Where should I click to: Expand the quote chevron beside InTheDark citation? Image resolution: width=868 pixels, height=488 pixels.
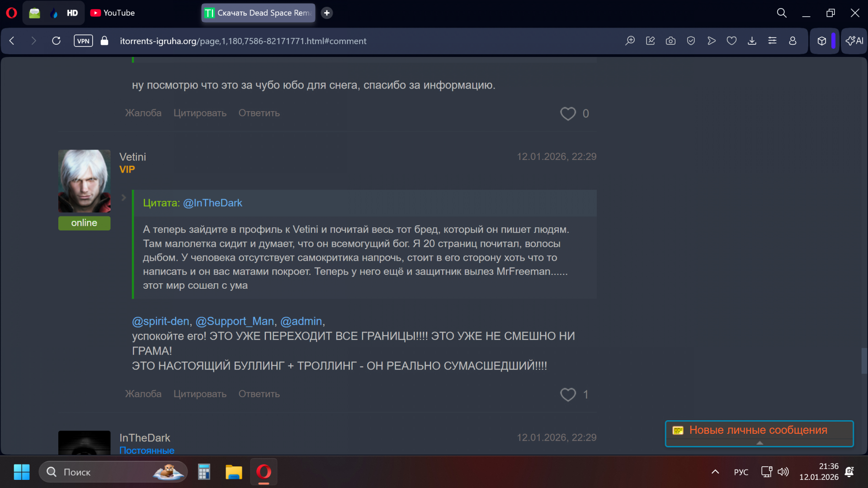coord(123,198)
